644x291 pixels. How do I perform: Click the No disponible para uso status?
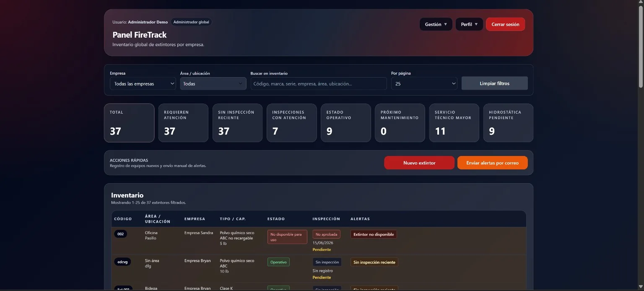tap(287, 237)
